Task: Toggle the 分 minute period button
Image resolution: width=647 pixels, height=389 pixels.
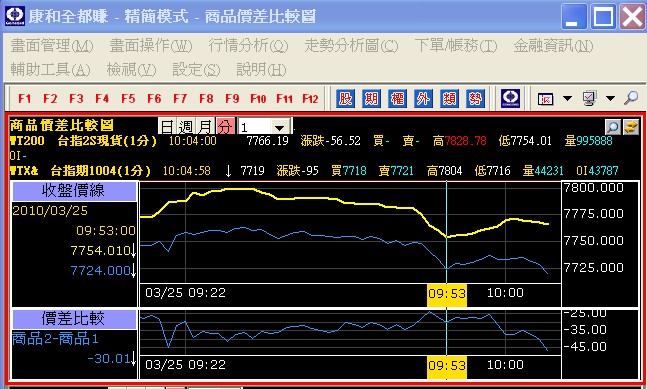Action: (225, 126)
